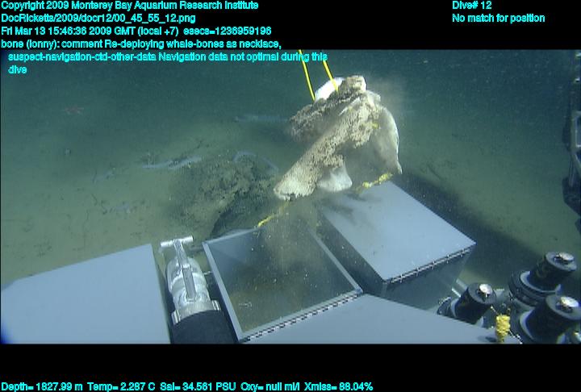Screen dimensions: 581x392
Task: Select the 'Xmiss= 88.04%' readout
Action: click(338, 386)
